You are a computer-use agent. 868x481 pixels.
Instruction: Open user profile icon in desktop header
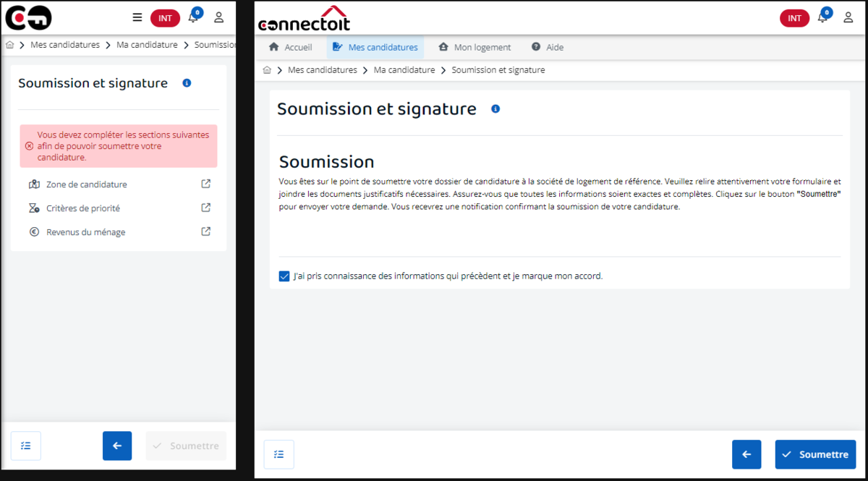(848, 17)
